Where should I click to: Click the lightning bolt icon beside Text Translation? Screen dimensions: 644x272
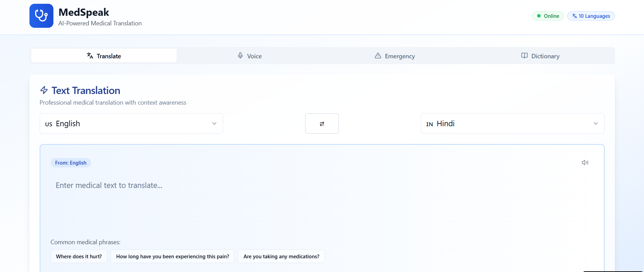click(x=44, y=90)
